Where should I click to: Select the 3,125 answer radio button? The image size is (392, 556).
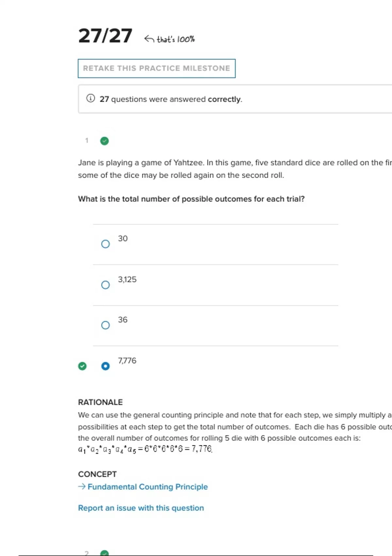pyautogui.click(x=106, y=285)
